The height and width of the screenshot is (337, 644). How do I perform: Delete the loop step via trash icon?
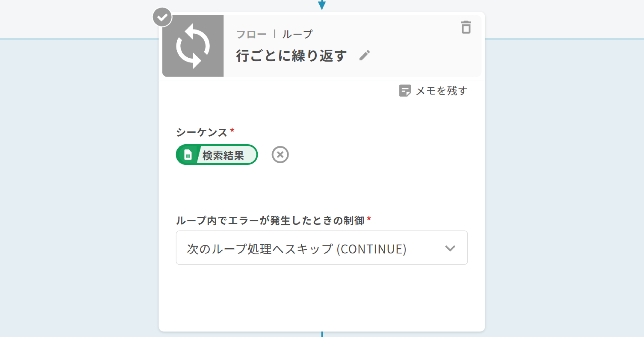[x=466, y=27]
